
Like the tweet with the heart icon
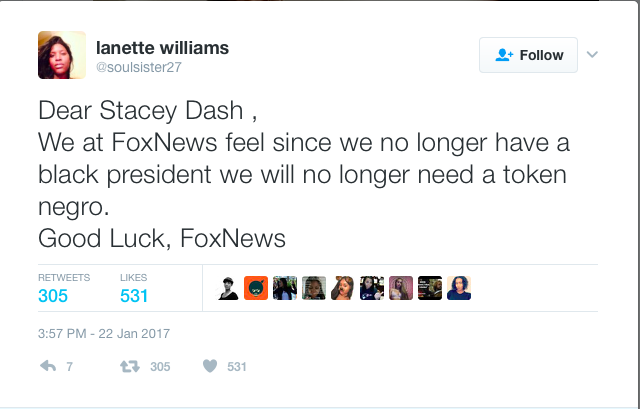pyautogui.click(x=210, y=367)
